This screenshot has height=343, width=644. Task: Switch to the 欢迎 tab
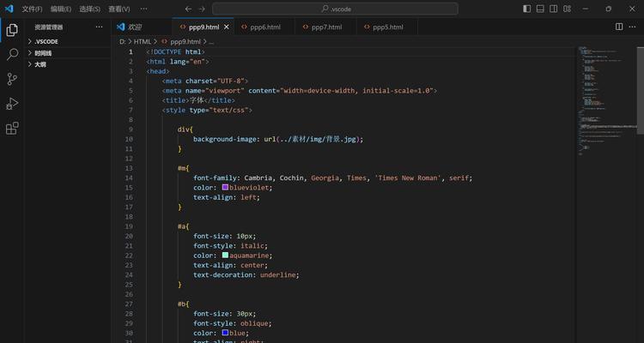[142, 27]
